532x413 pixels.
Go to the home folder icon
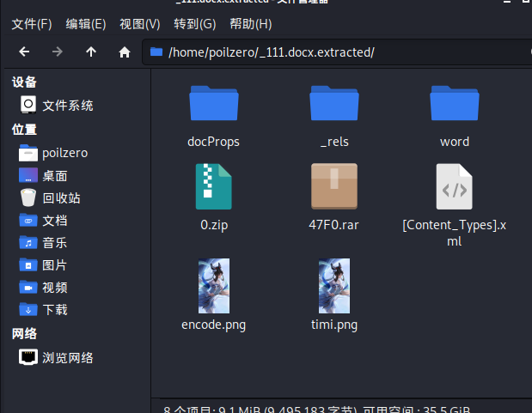pos(125,52)
